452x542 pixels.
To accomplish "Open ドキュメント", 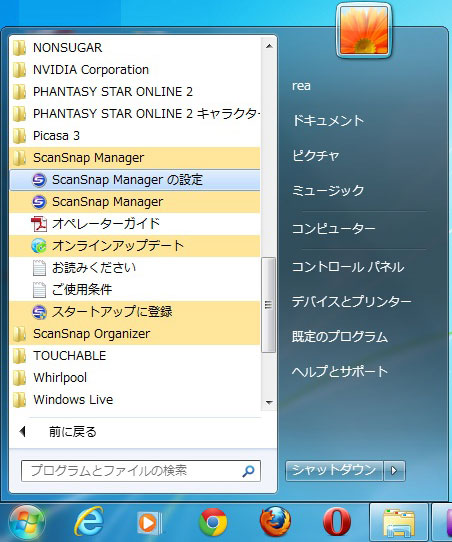I will pyautogui.click(x=328, y=120).
